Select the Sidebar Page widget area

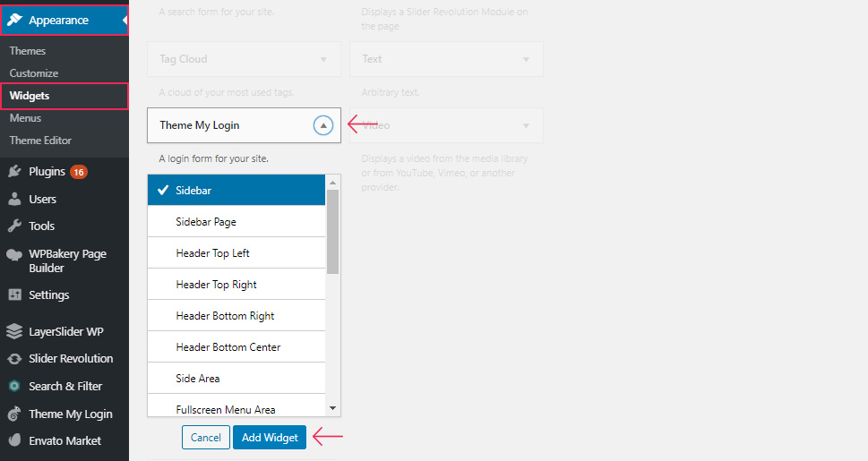click(236, 222)
